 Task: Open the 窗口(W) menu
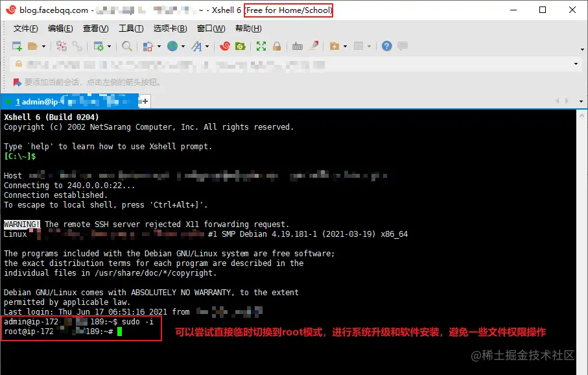(211, 29)
